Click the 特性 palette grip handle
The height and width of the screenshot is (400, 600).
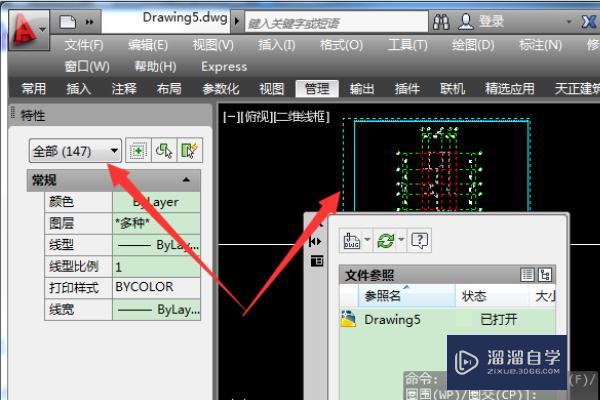coord(13,113)
